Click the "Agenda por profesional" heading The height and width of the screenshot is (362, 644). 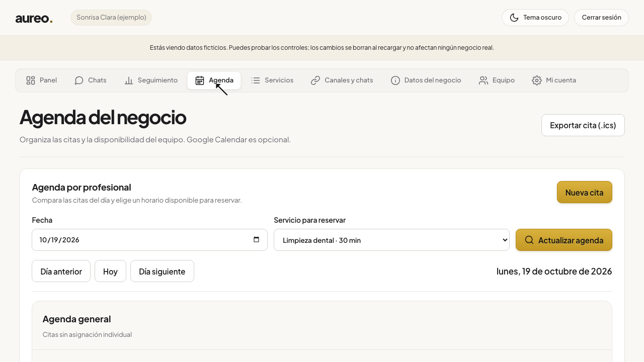pyautogui.click(x=82, y=188)
